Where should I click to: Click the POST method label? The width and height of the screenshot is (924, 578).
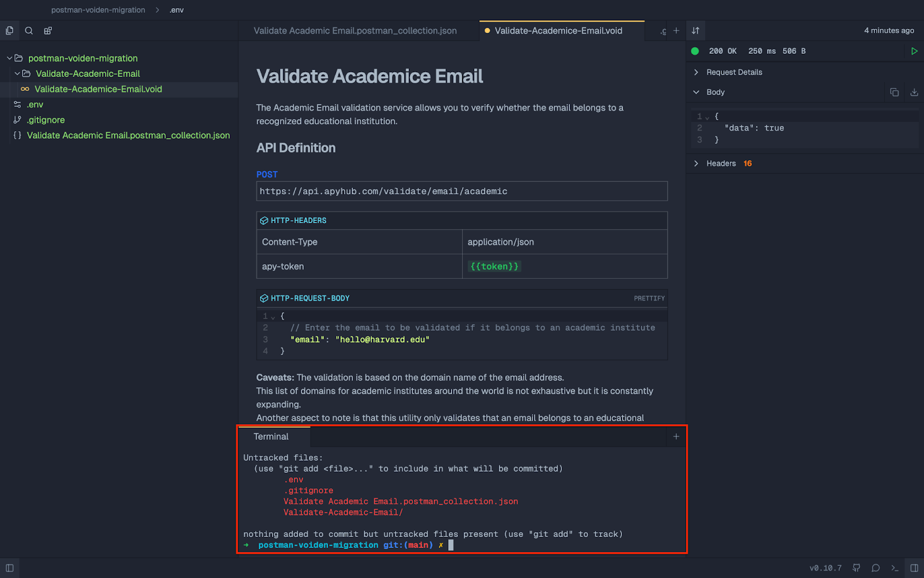(267, 174)
